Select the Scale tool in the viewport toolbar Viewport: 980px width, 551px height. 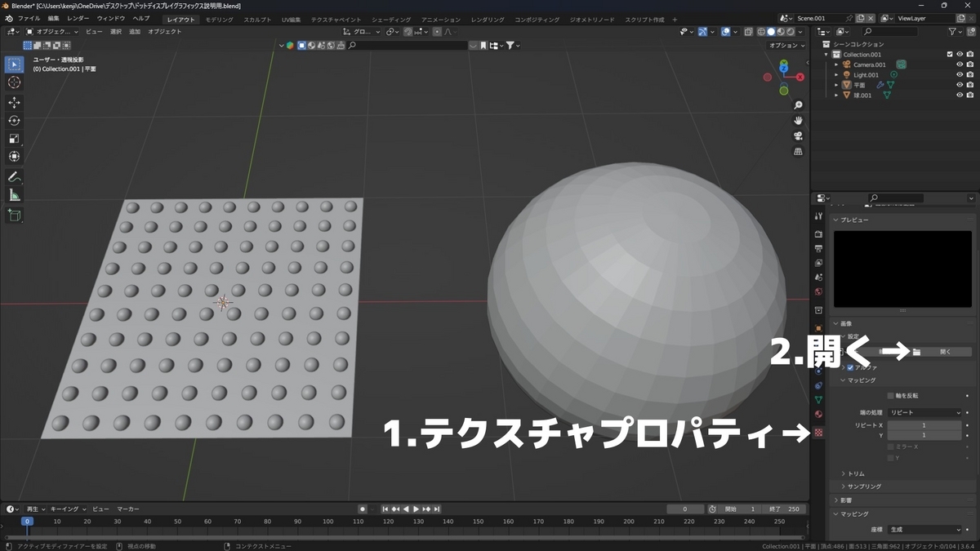[x=14, y=137]
